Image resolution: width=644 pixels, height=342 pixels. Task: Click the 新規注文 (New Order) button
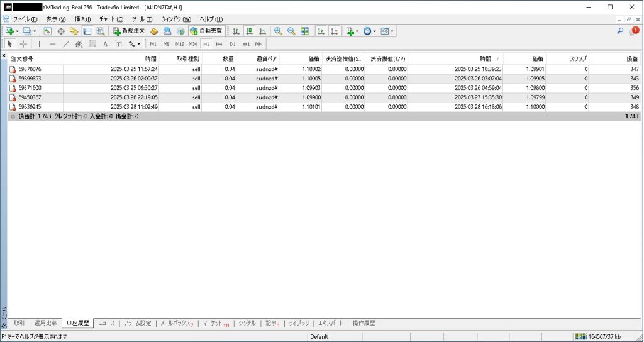coord(129,31)
